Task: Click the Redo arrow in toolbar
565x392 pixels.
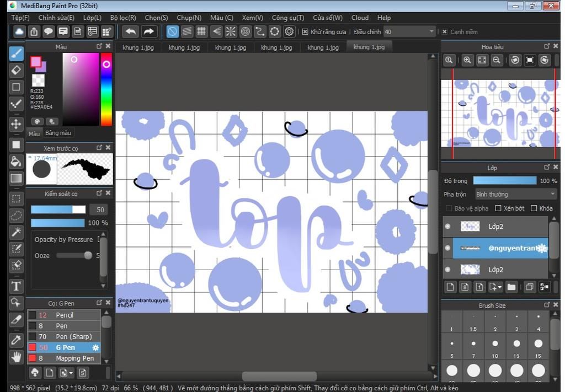Action: 148,31
